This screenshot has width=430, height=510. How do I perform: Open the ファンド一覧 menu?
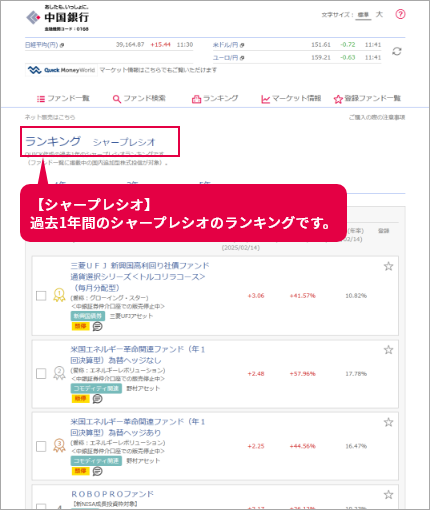[63, 99]
